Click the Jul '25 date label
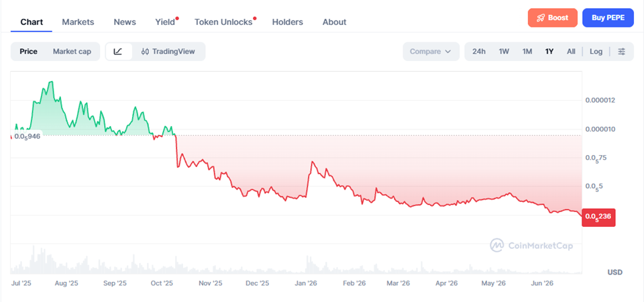644x302 pixels. coord(21,283)
